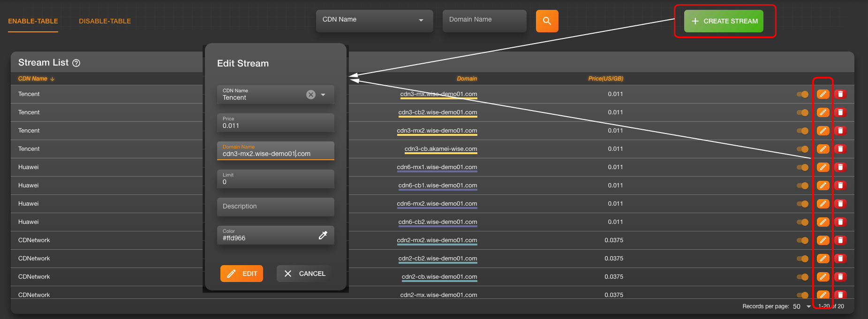Image resolution: width=868 pixels, height=319 pixels.
Task: Open the color eyedropper picker
Action: tap(323, 235)
